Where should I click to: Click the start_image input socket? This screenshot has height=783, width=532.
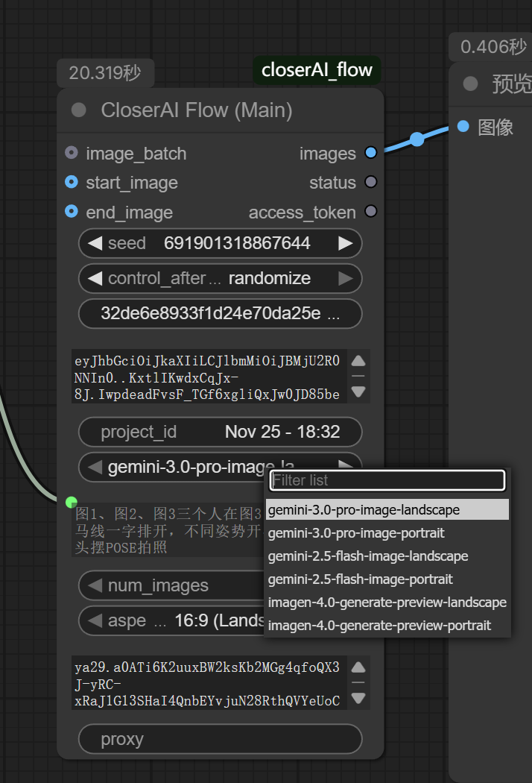pyautogui.click(x=72, y=183)
